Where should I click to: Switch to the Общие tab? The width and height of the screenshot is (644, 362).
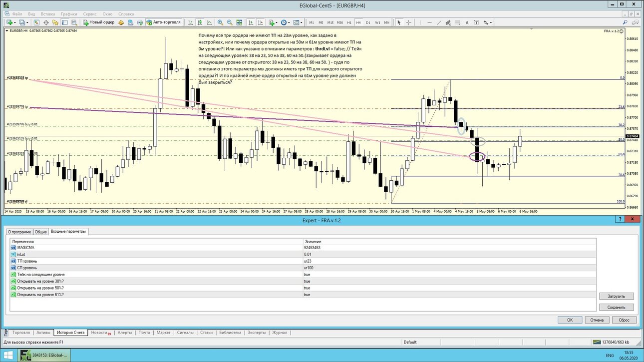pyautogui.click(x=41, y=232)
